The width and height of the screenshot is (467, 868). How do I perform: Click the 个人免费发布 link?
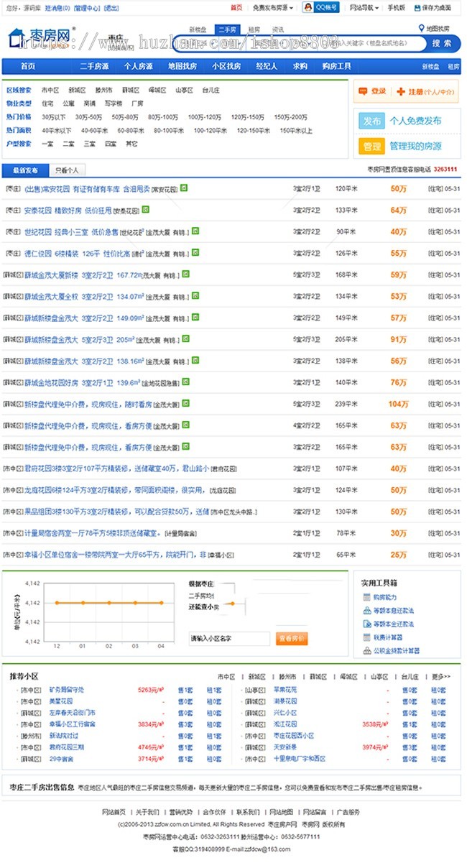coord(416,121)
